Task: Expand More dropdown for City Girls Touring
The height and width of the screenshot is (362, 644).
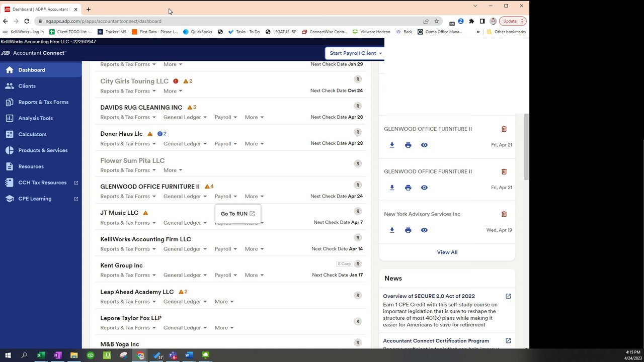Action: click(173, 91)
